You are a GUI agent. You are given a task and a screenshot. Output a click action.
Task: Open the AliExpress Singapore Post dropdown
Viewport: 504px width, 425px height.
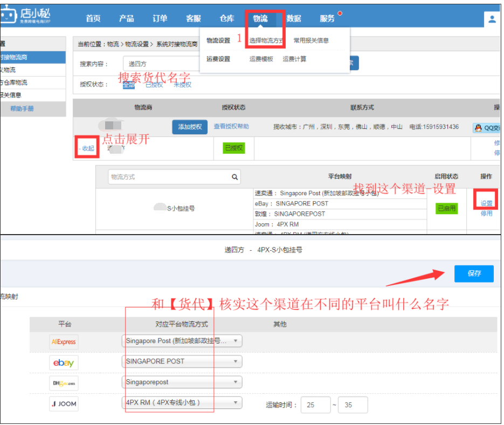[x=182, y=341]
